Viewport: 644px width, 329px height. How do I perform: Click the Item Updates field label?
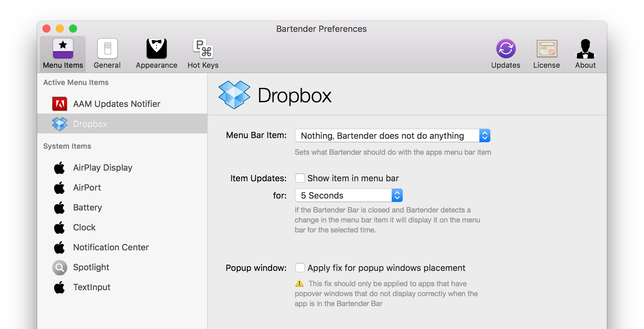[258, 178]
